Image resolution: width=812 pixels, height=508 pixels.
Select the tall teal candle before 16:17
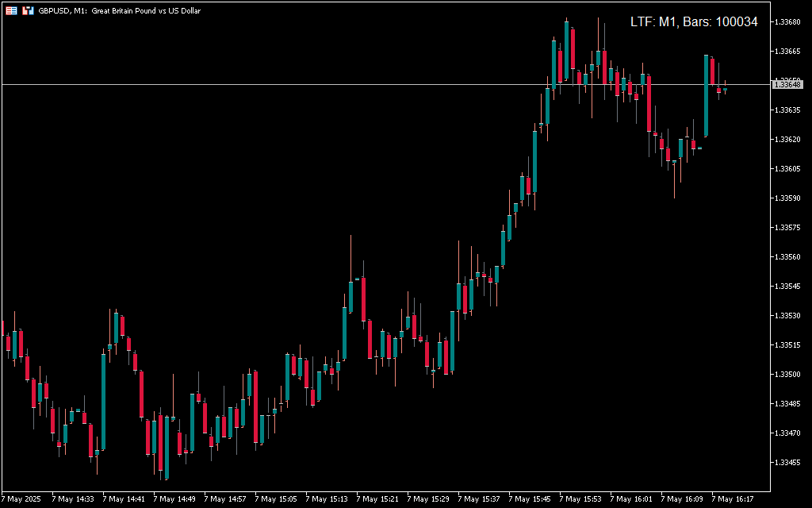tap(706, 95)
